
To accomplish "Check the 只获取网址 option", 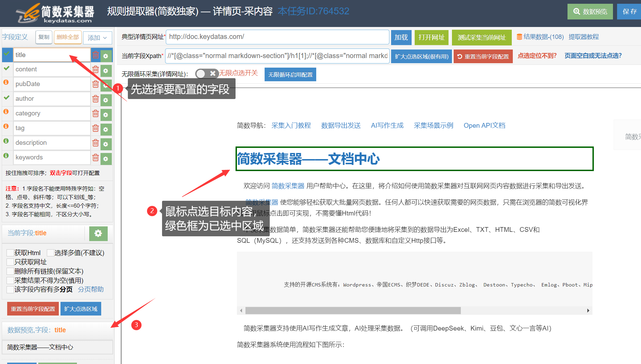I will coord(10,262).
